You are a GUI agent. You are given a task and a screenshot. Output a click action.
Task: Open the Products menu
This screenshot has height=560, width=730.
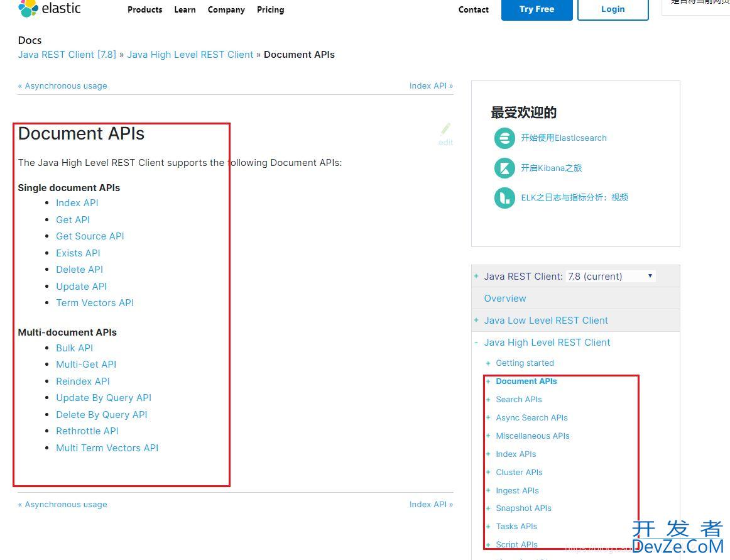pos(144,10)
